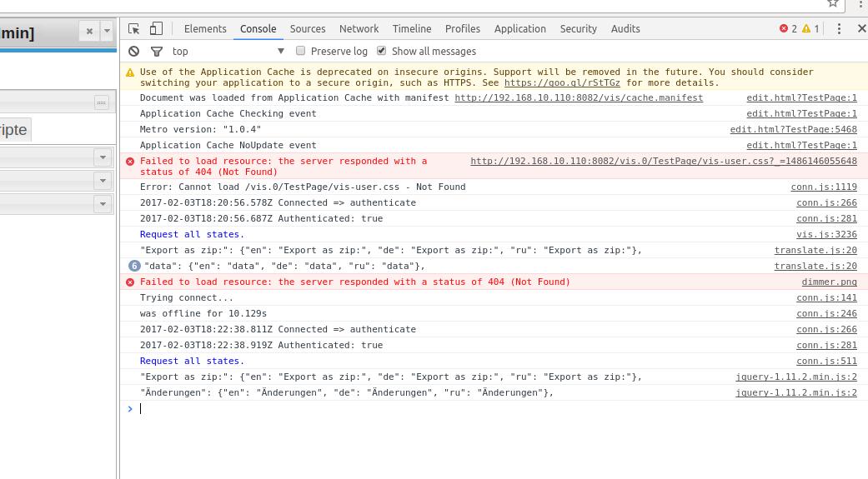
Task: Click the console filter funnel icon
Action: pos(156,51)
